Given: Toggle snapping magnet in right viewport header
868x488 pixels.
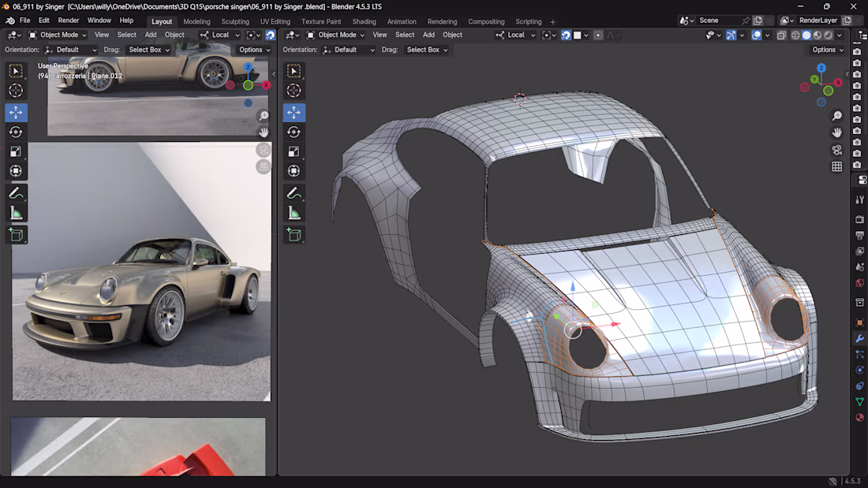Looking at the screenshot, I should point(566,35).
